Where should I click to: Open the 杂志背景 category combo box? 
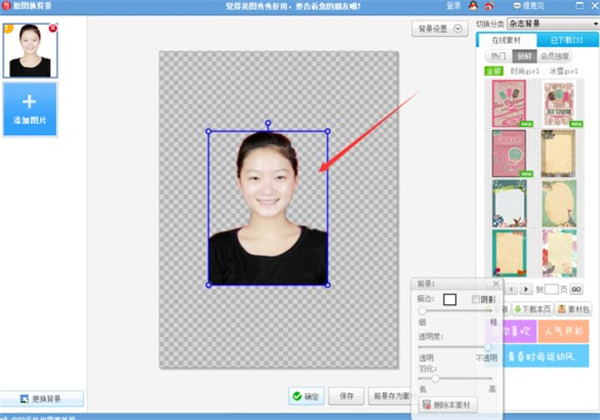coord(553,24)
